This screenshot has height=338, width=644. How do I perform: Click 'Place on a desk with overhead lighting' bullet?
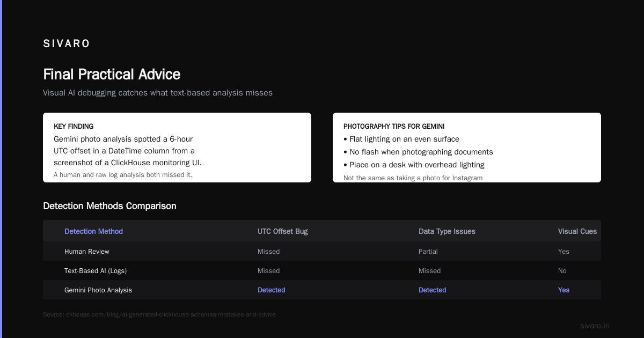click(x=414, y=165)
